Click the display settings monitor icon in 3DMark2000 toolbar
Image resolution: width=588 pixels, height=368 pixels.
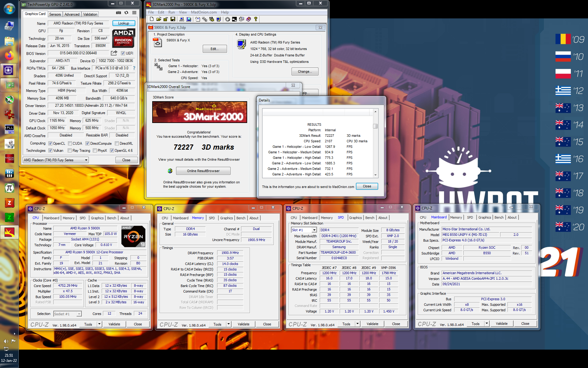click(219, 19)
